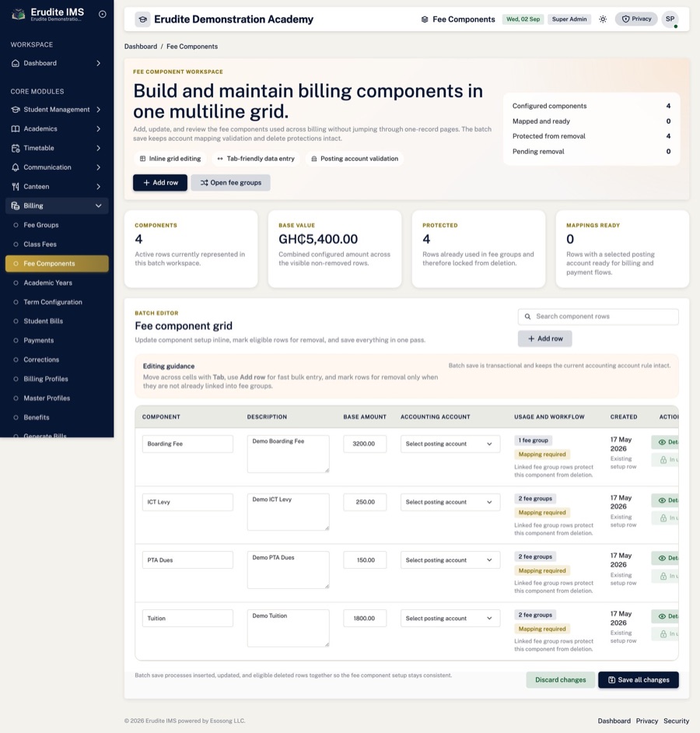Click the Dashboard home icon in sidebar
This screenshot has width=700, height=733.
16,63
